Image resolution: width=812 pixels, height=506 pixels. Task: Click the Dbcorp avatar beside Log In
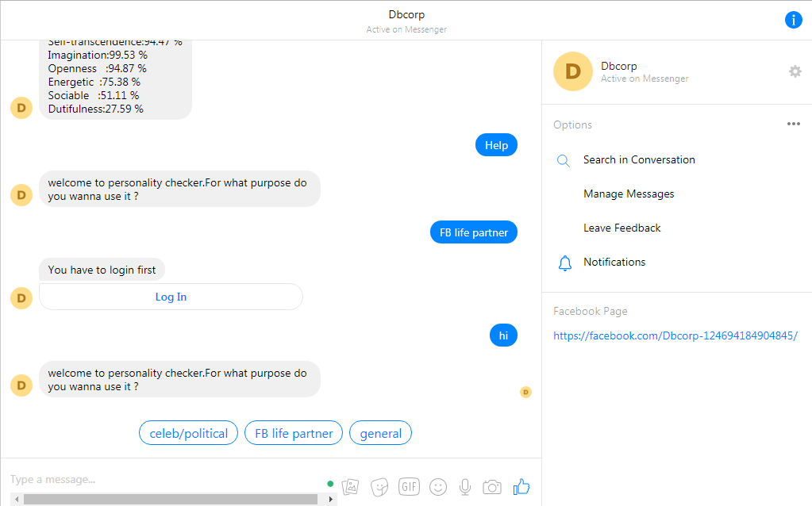pos(21,298)
